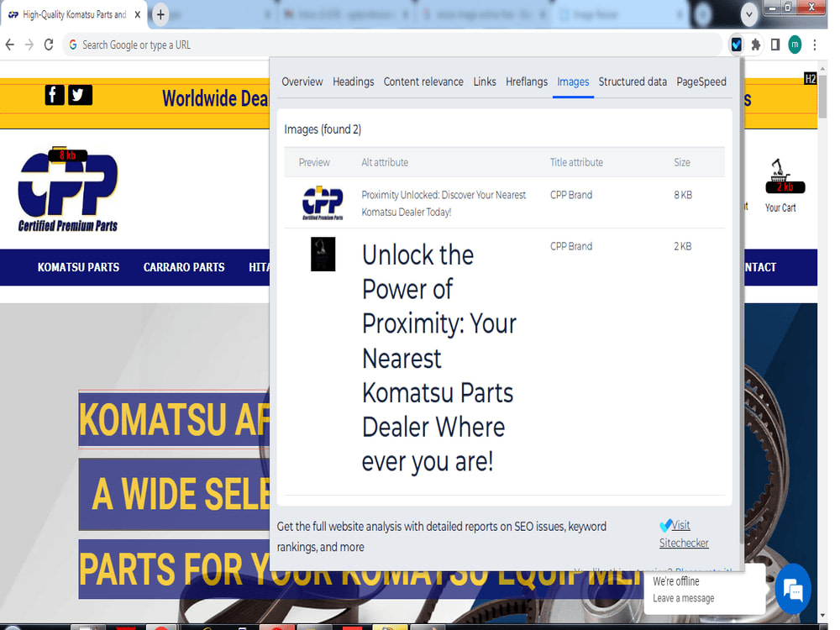Click CPP Brand title in the first row
The width and height of the screenshot is (840, 630).
click(571, 195)
